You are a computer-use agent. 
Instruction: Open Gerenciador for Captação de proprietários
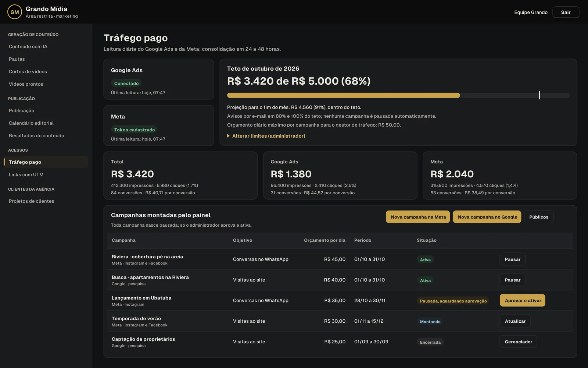pos(518,342)
